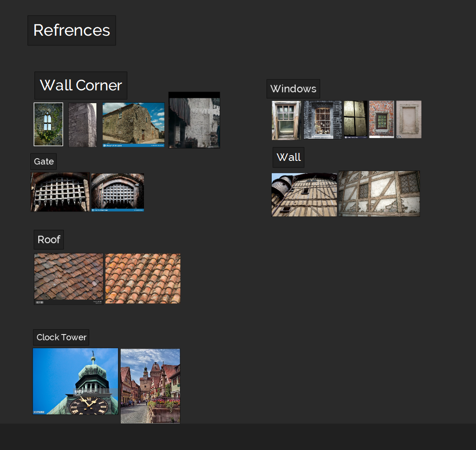The height and width of the screenshot is (450, 476).
Task: Click the medieval town street image
Action: (x=150, y=386)
